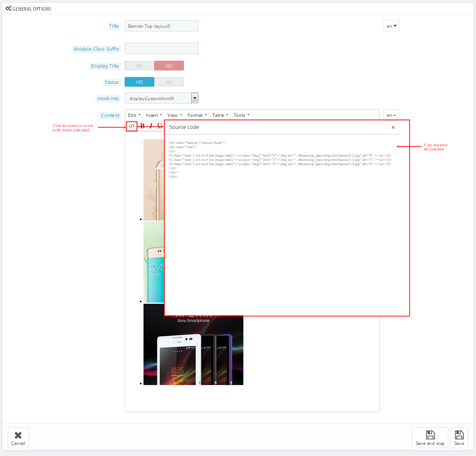The image size is (476, 456).
Task: Click the General Options gears icon
Action: point(9,8)
